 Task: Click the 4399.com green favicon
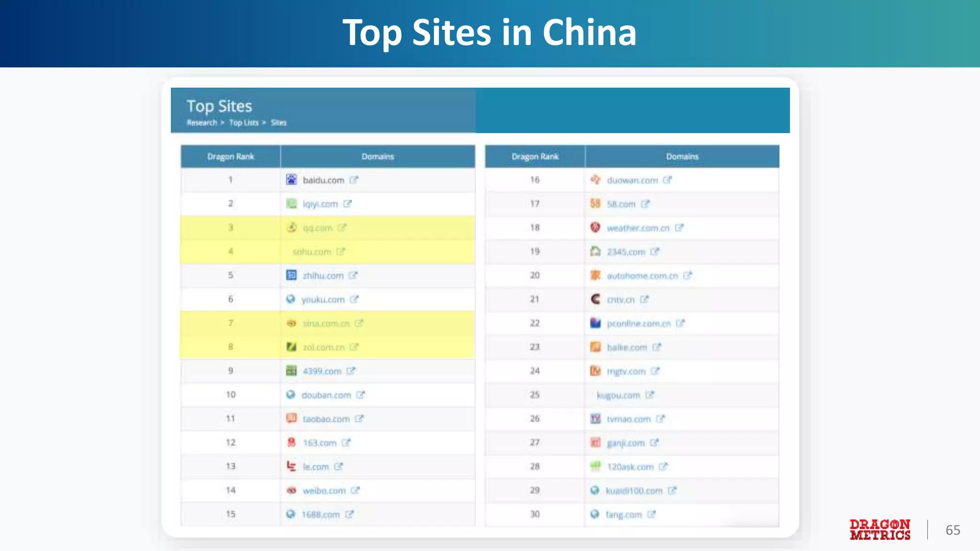click(291, 371)
